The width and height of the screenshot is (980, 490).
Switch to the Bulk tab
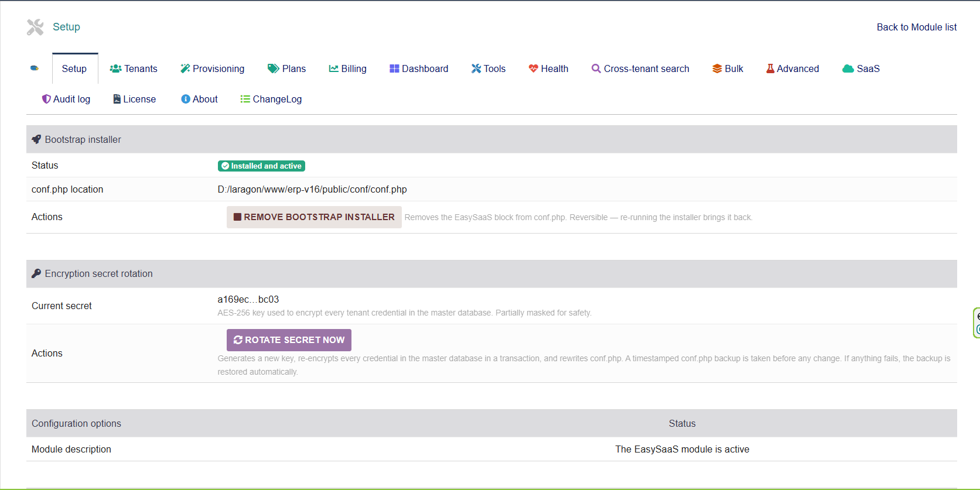tap(728, 68)
